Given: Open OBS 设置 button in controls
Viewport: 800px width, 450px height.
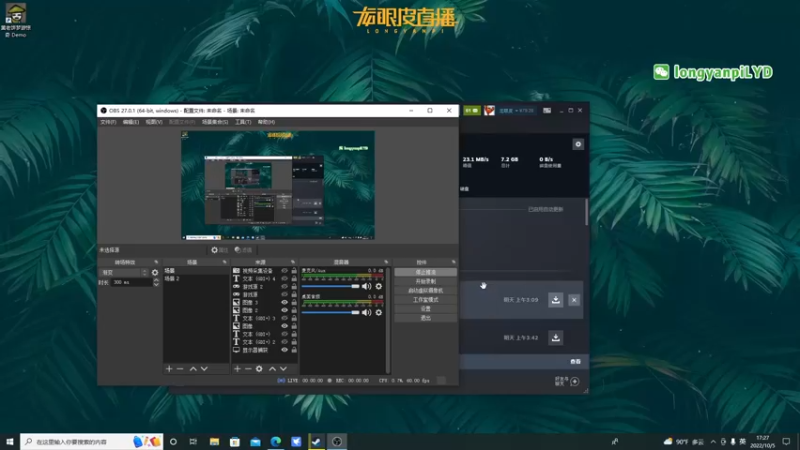Looking at the screenshot, I should (426, 309).
